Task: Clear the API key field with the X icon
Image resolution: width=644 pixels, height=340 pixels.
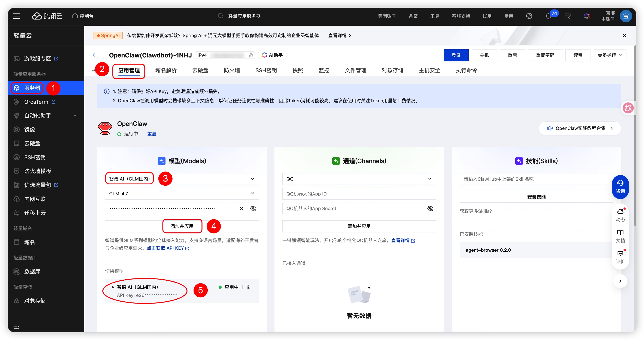Action: tap(241, 208)
